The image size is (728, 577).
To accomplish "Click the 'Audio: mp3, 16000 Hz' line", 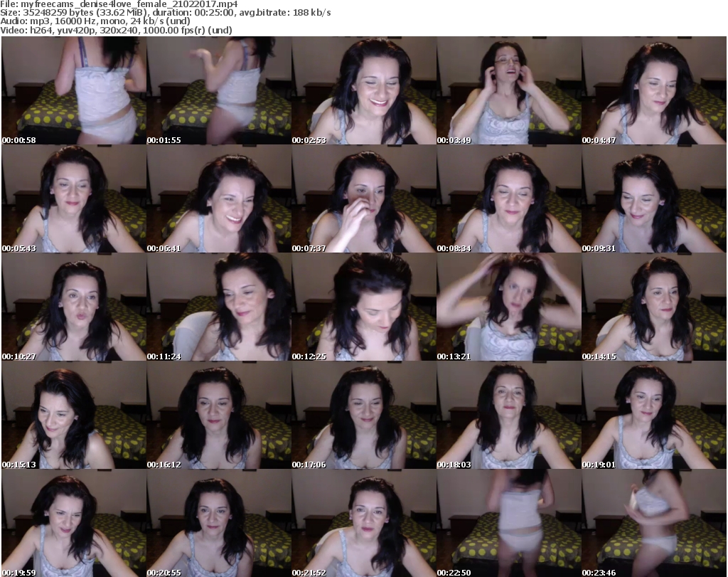I will [95, 21].
